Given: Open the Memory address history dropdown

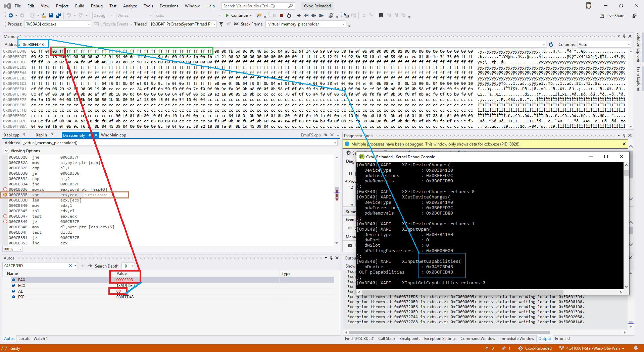Looking at the screenshot, I should pos(544,44).
